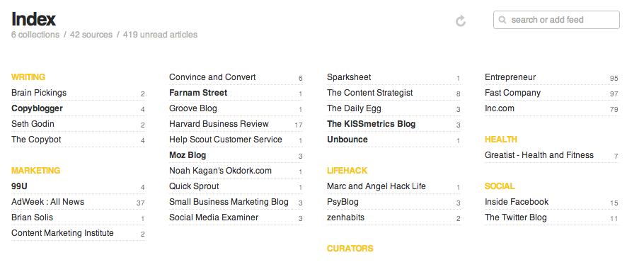This screenshot has height=277, width=644.
Task: Open the LIFEHACK collection heading
Action: pyautogui.click(x=347, y=171)
